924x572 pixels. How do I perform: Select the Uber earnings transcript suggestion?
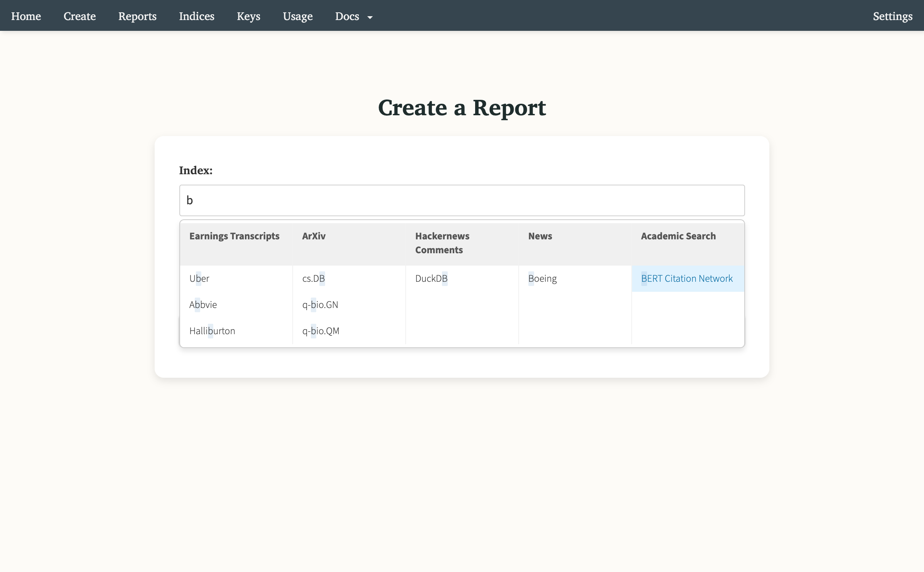pos(199,278)
